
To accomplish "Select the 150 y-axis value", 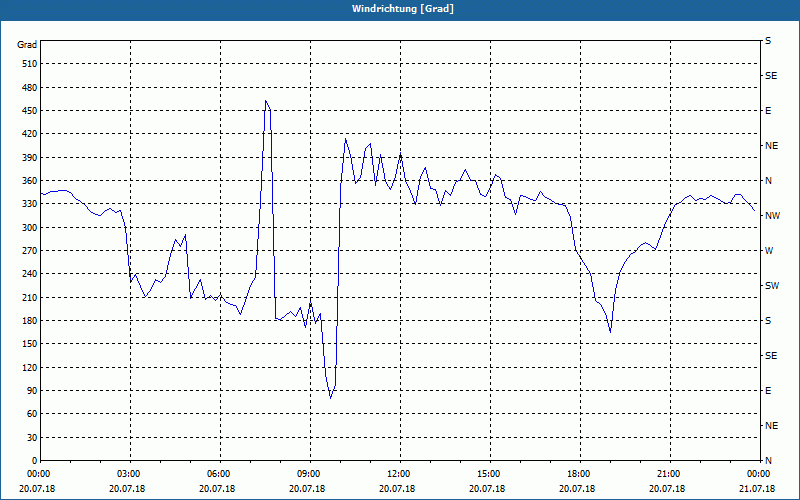I will point(30,343).
